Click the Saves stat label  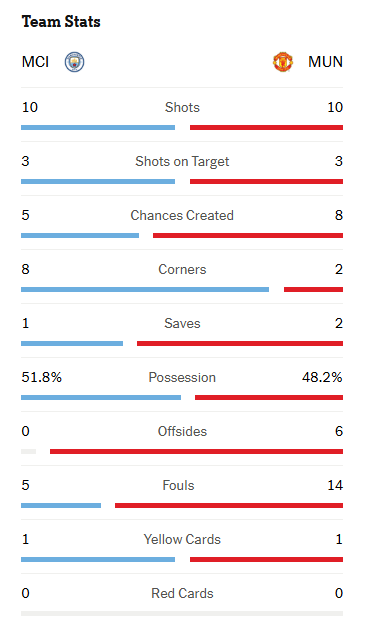point(182,323)
